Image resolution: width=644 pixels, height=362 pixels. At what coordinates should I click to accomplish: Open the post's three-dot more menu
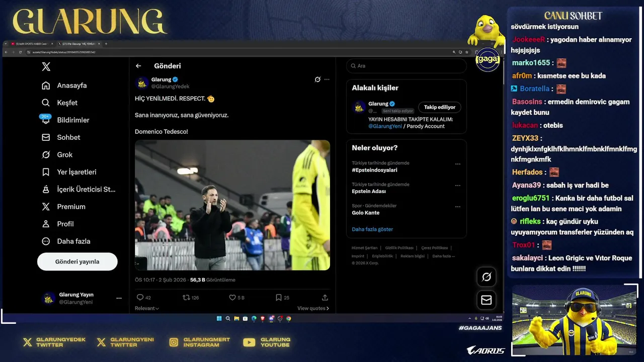pyautogui.click(x=327, y=79)
